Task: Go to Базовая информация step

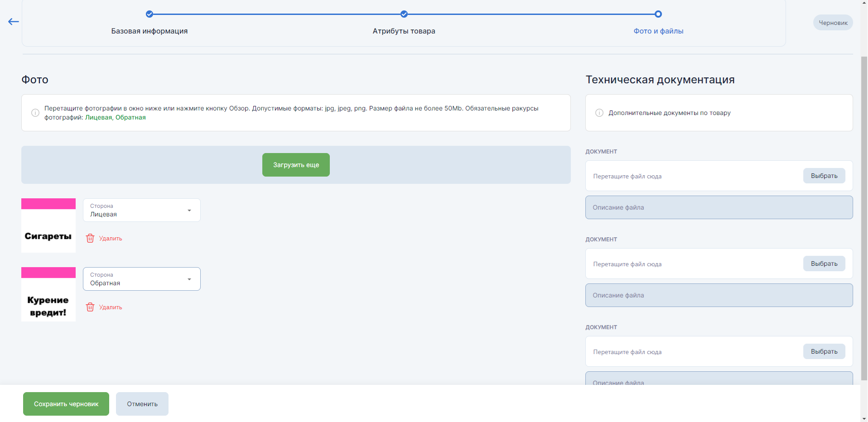Action: click(149, 31)
